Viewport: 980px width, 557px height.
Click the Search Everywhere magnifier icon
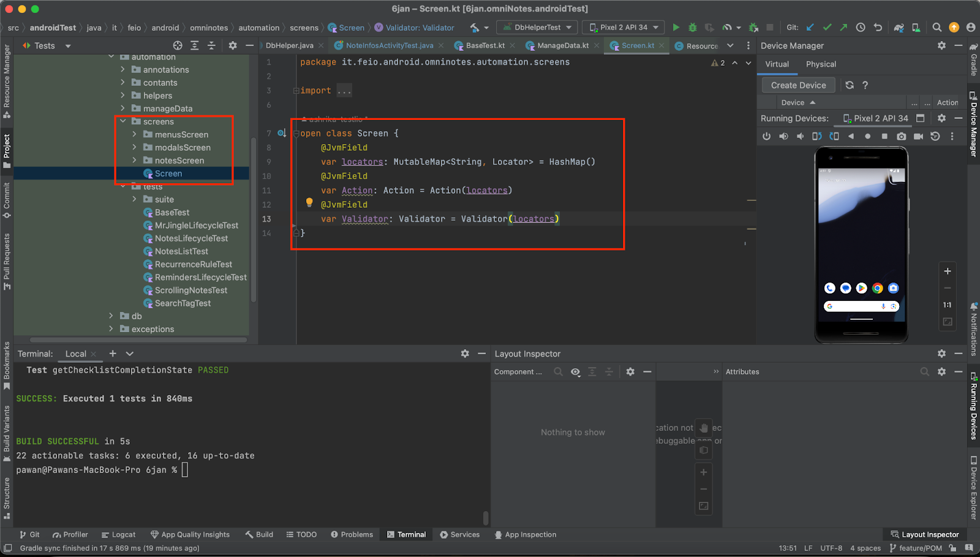click(x=937, y=28)
